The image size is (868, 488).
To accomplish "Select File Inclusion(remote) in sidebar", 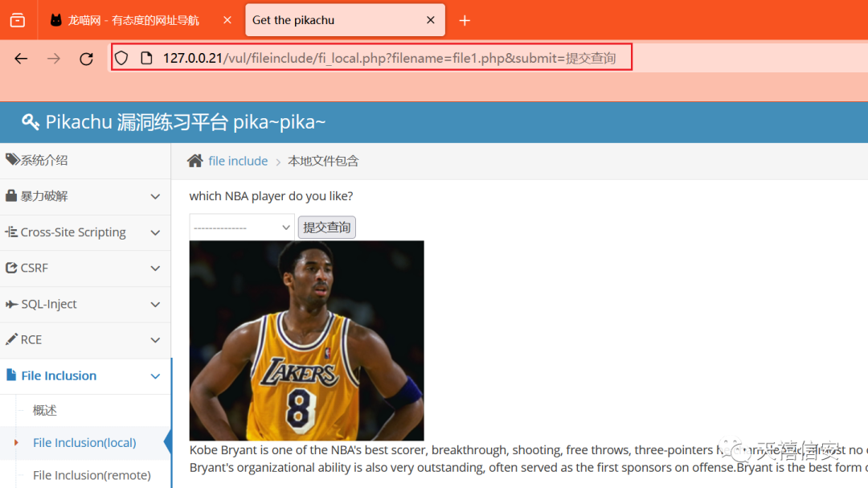I will click(92, 475).
